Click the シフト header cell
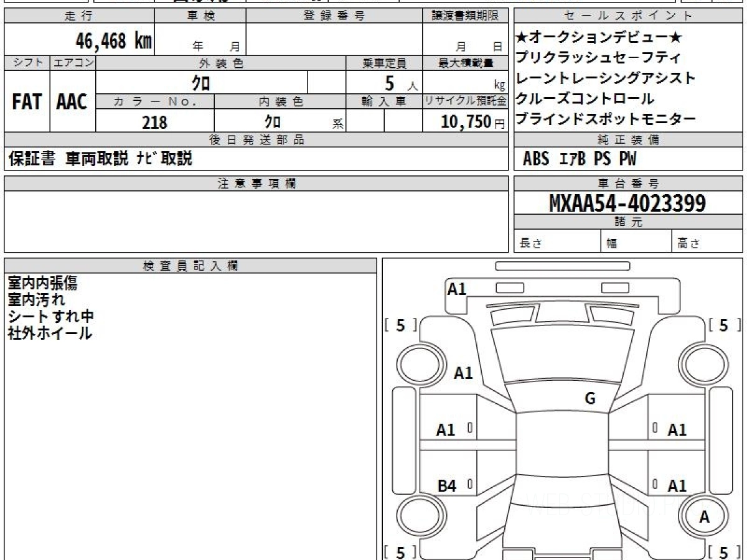 (27, 63)
